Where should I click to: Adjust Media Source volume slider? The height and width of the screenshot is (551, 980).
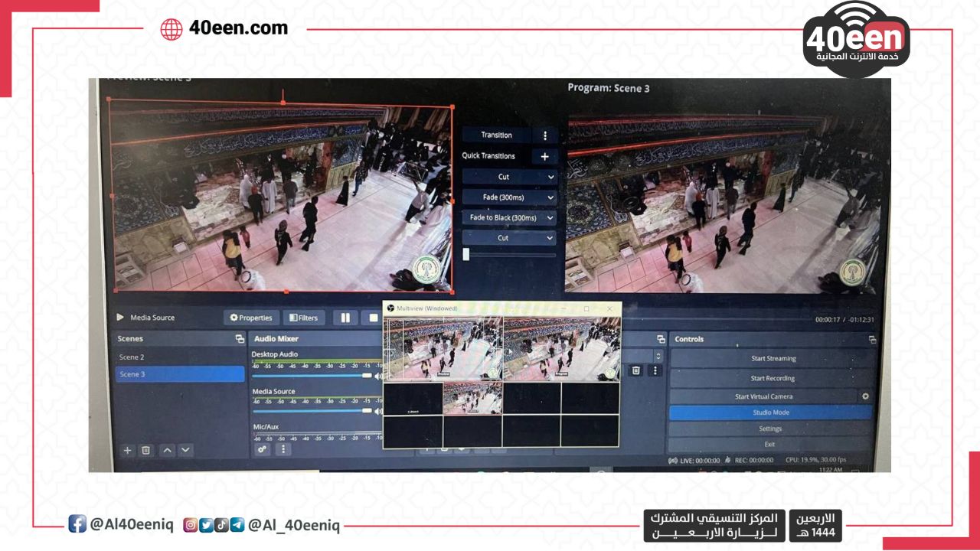tap(312, 412)
